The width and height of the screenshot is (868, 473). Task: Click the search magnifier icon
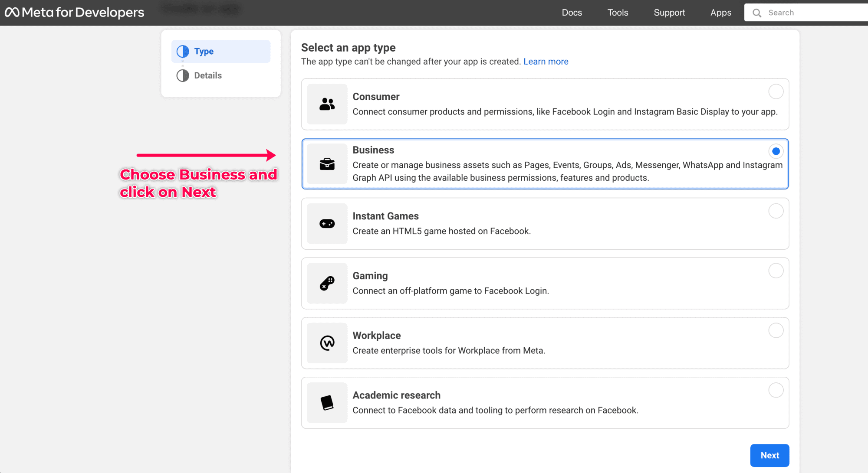pos(757,13)
